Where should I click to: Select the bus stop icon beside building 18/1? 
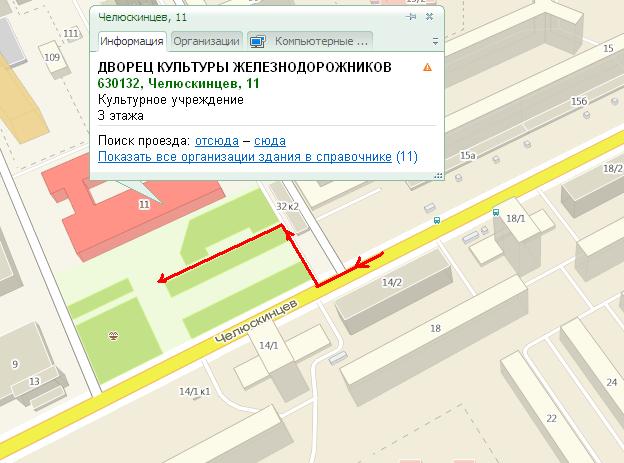[496, 212]
